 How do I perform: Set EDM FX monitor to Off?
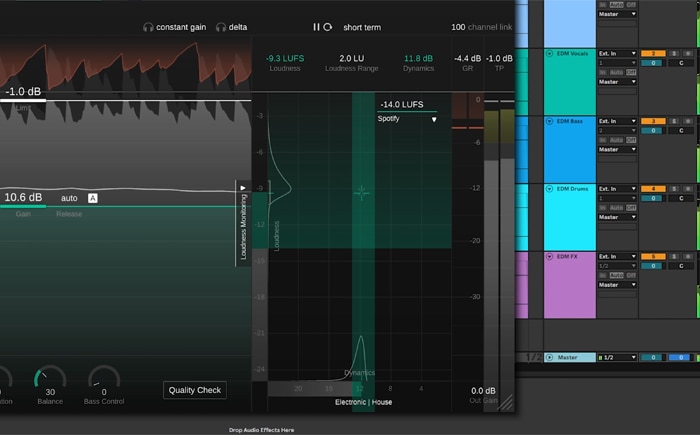click(631, 275)
